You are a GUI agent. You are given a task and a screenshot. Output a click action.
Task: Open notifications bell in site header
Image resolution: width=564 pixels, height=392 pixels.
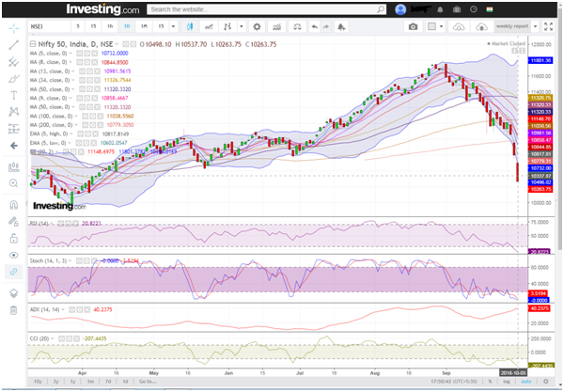click(440, 9)
